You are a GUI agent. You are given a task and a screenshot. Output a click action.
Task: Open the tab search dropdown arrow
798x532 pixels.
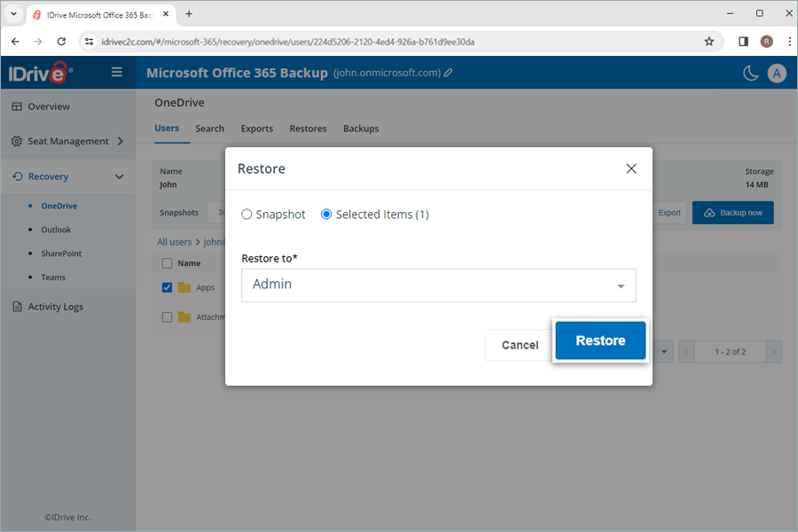click(13, 14)
